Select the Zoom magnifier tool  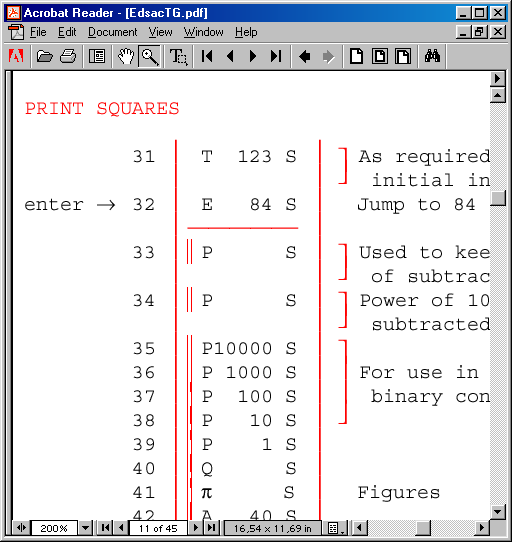[149, 56]
